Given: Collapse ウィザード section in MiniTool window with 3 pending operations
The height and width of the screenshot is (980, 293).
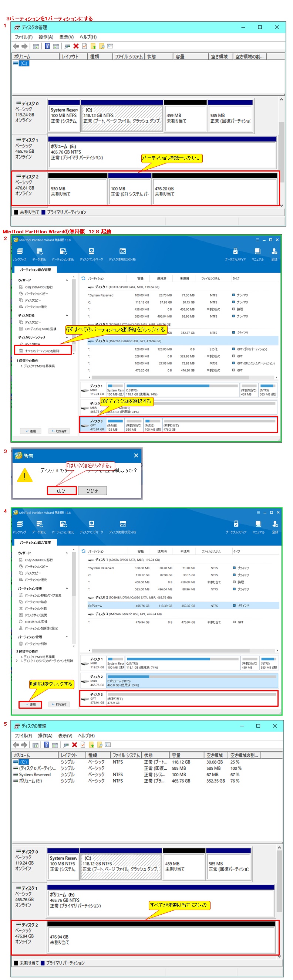Looking at the screenshot, I should 67,553.
